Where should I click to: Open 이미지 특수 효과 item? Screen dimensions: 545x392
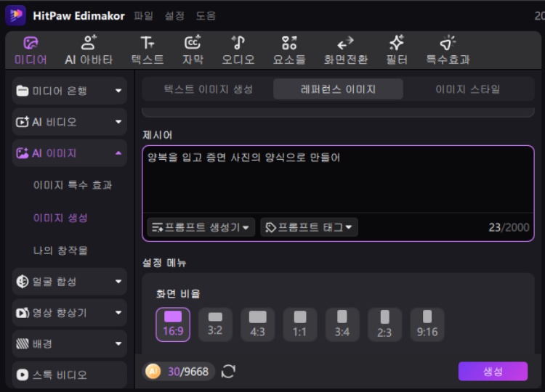point(72,185)
